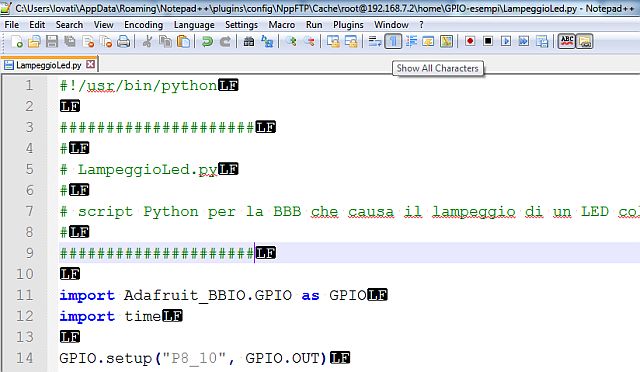Click the Zoom In icon

tap(291, 41)
